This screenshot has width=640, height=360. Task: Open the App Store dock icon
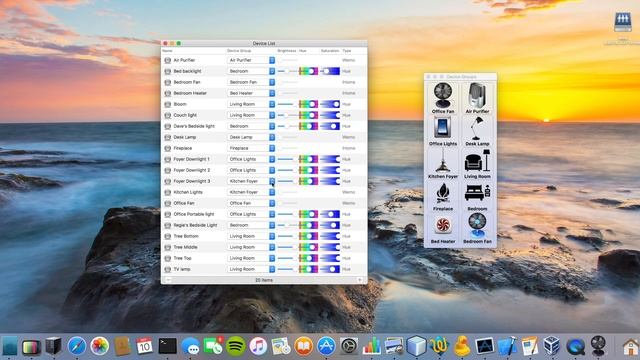tap(326, 346)
